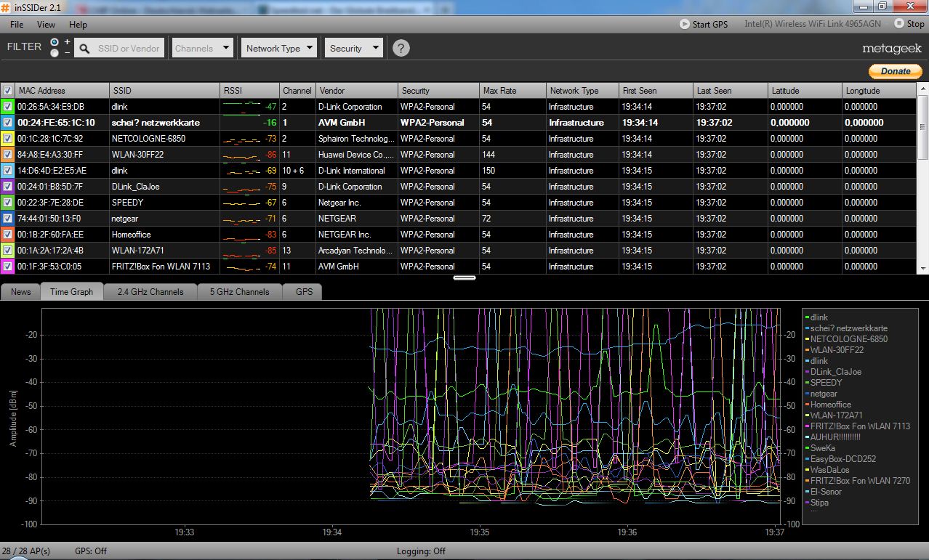The width and height of the screenshot is (929, 560).
Task: Open the Security filter dropdown
Action: 353,49
